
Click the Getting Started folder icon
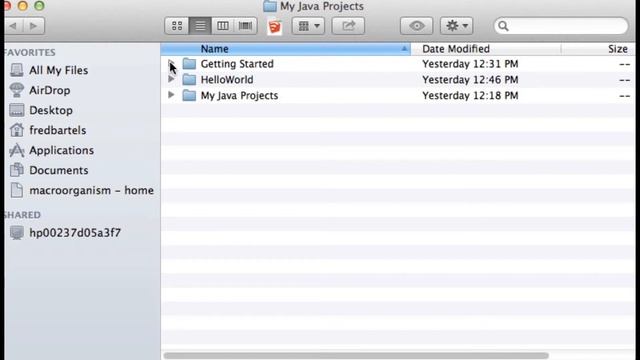click(x=189, y=64)
